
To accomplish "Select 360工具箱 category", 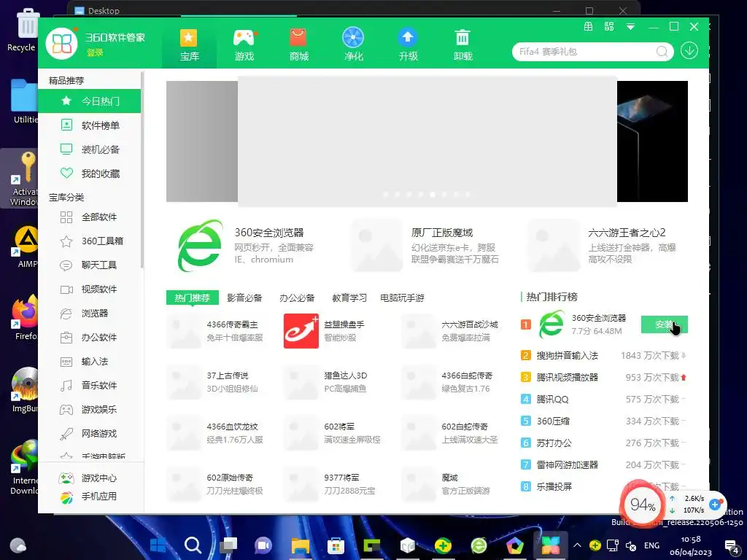I will [x=90, y=241].
